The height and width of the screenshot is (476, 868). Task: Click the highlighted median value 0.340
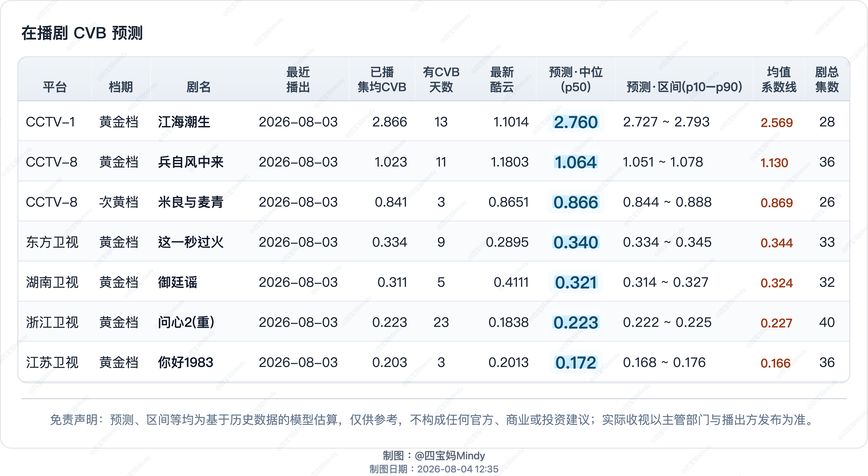[x=576, y=242]
